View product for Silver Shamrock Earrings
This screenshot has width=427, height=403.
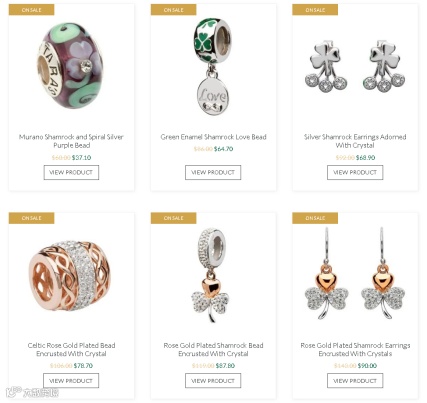pos(355,172)
